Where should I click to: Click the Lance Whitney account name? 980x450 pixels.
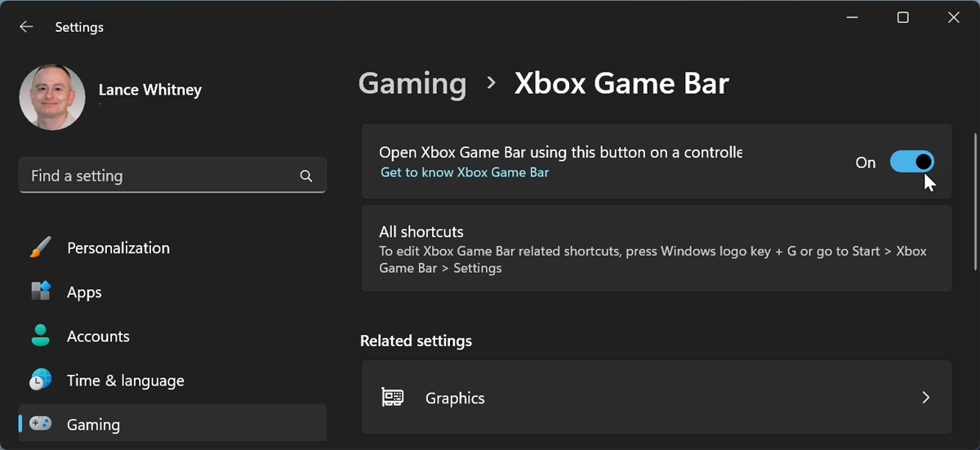click(150, 90)
